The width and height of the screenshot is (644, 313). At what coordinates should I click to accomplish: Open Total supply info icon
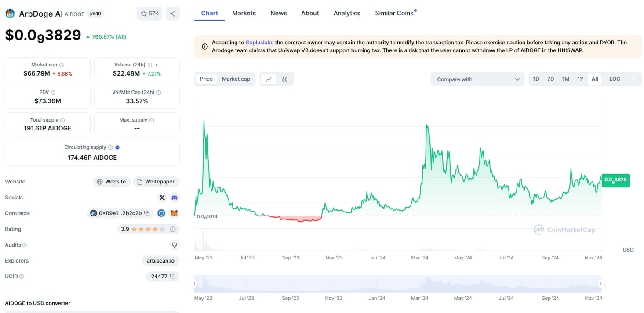point(62,120)
